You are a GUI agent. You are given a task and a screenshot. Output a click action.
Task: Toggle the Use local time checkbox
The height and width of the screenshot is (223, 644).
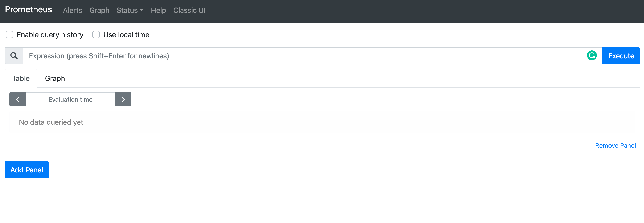tap(96, 35)
